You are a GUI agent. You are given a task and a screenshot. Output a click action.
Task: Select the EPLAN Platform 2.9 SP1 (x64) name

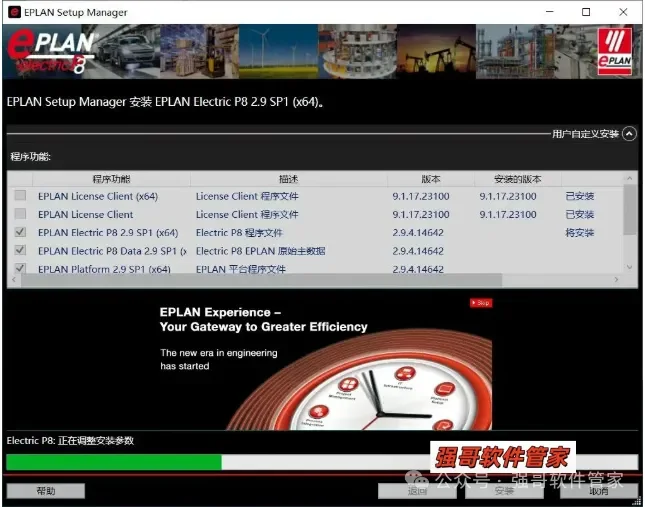[x=104, y=269]
